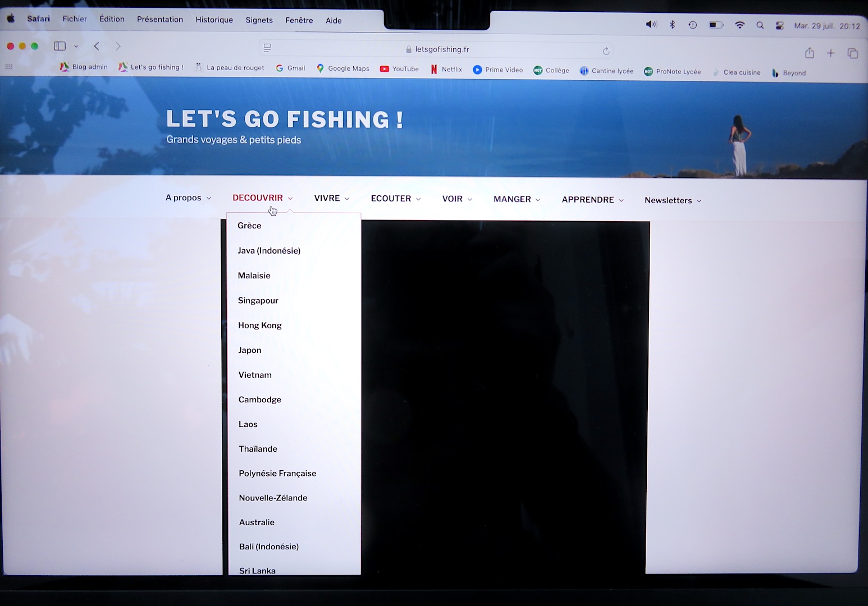Open the ProNote Lycée bookmark

coord(673,71)
